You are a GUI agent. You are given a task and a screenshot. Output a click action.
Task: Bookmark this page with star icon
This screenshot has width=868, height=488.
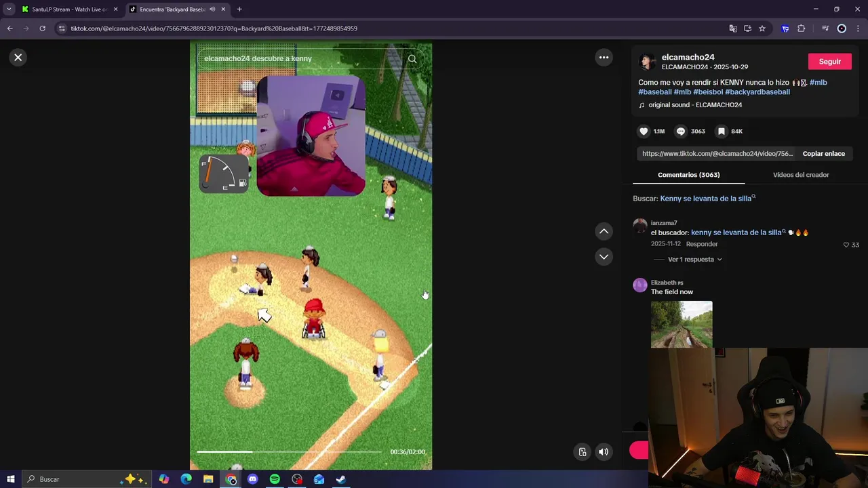pyautogui.click(x=762, y=28)
